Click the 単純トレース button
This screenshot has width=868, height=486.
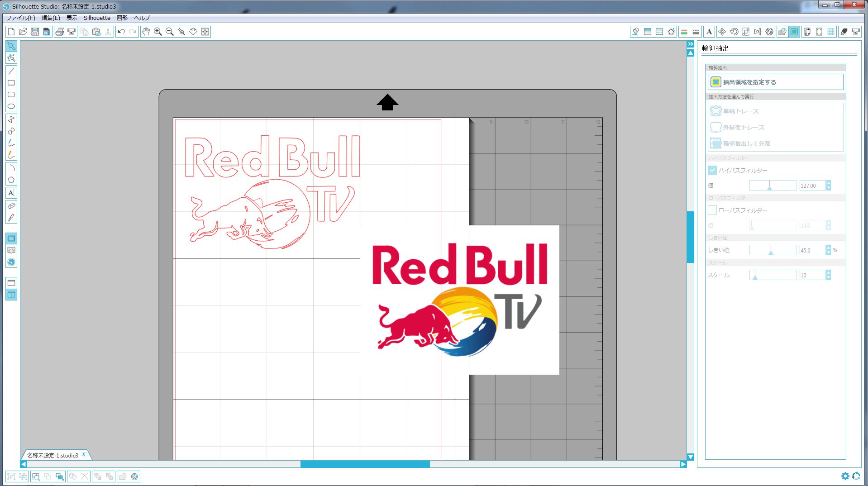coord(734,111)
